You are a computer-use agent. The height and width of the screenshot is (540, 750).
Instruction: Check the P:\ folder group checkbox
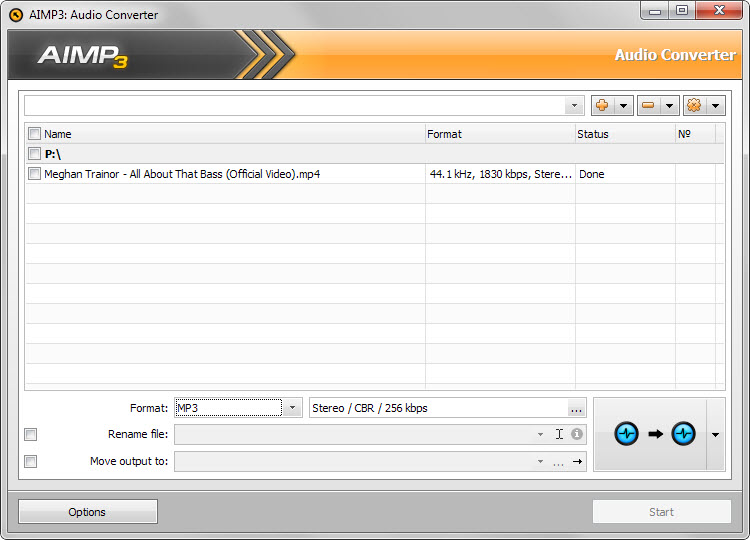(34, 154)
